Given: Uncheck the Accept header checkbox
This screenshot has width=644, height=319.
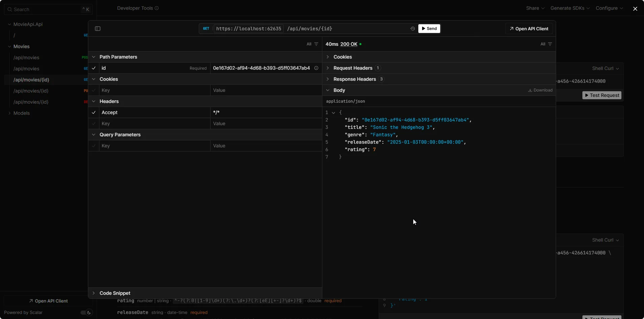Looking at the screenshot, I should [94, 112].
